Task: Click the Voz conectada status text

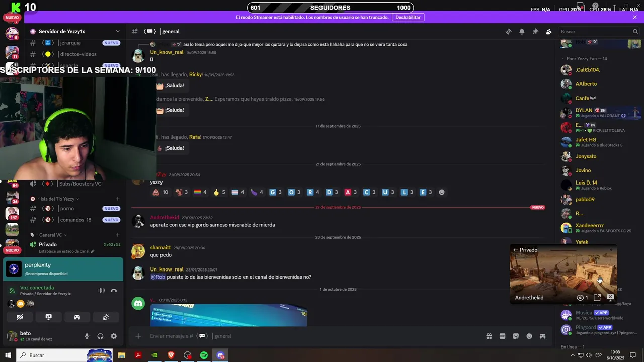Action: [37, 288]
